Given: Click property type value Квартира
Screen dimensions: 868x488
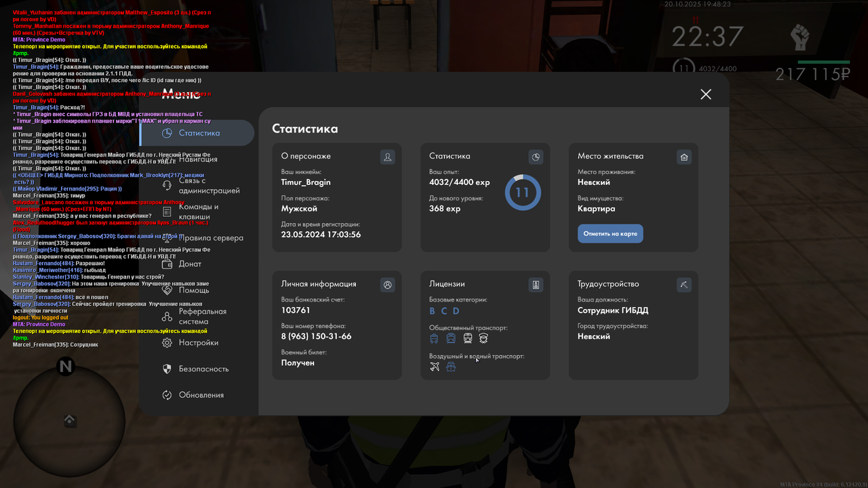Looking at the screenshot, I should pyautogui.click(x=597, y=209).
